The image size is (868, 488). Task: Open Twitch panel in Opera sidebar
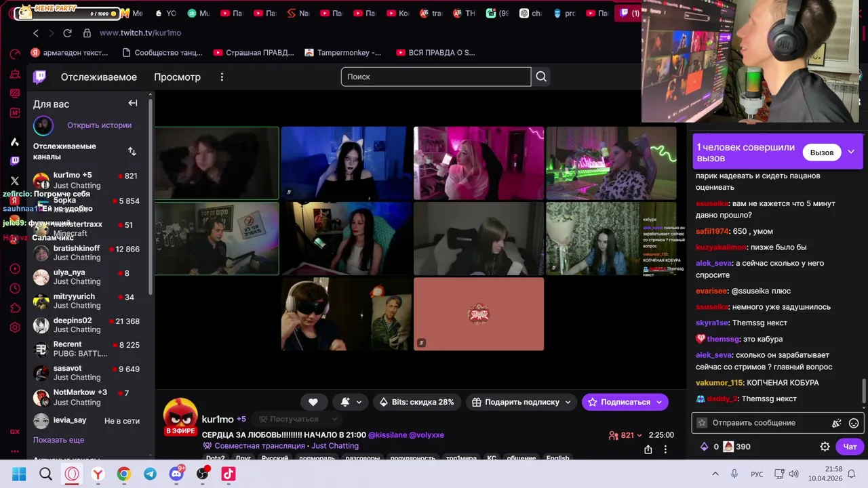(15, 161)
